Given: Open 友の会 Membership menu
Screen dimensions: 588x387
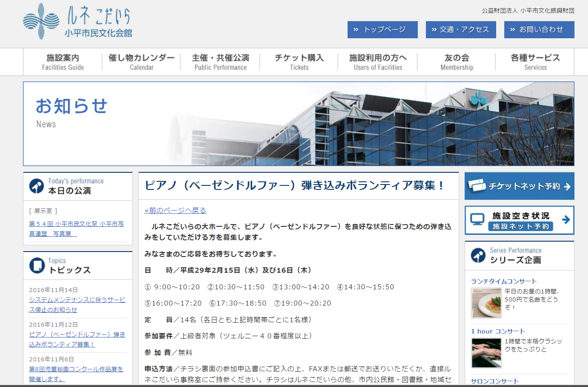Looking at the screenshot, I should pyautogui.click(x=457, y=62).
